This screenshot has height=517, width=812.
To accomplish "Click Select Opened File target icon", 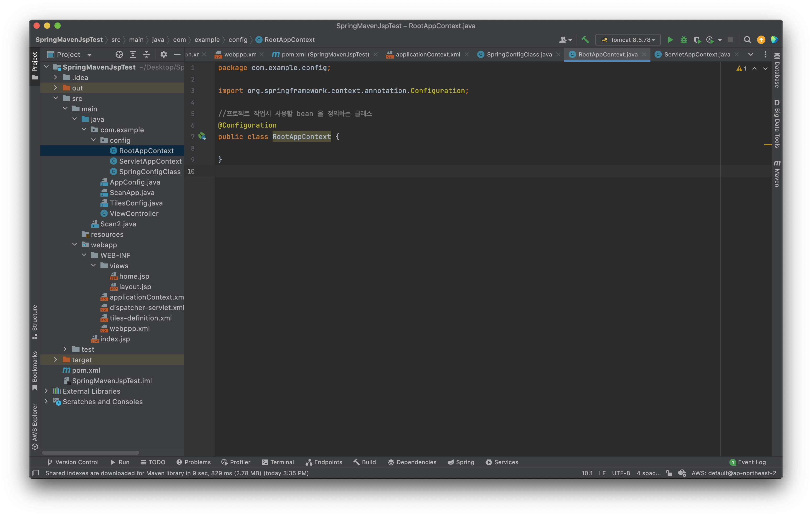I will [119, 55].
